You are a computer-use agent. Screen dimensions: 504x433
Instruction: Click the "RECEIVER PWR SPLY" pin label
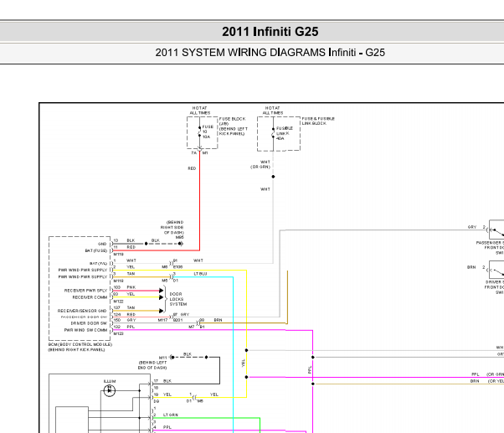point(85,291)
